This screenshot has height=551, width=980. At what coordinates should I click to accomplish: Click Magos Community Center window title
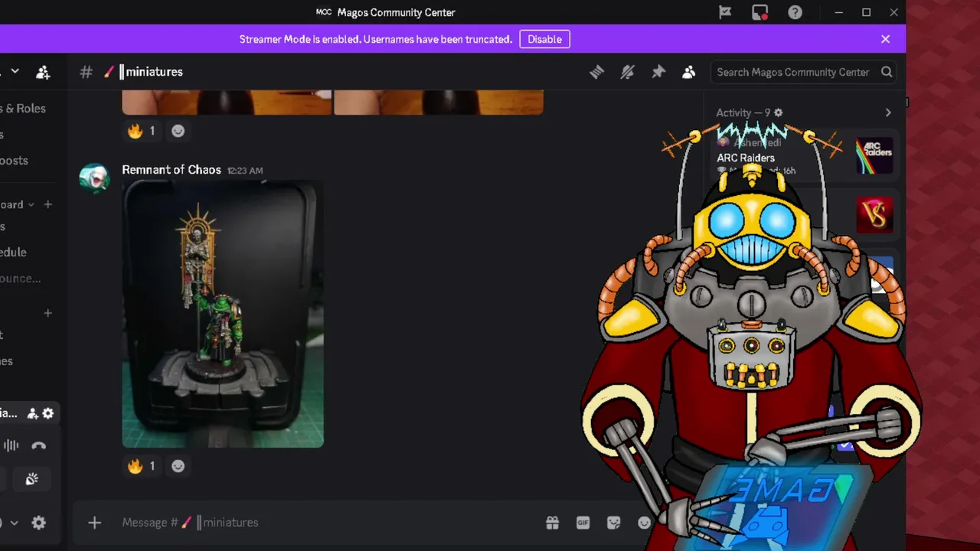(x=397, y=12)
